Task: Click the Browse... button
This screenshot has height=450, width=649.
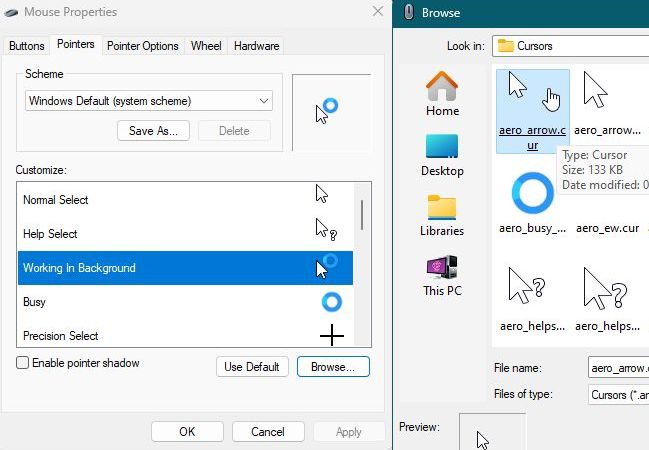Action: click(333, 367)
